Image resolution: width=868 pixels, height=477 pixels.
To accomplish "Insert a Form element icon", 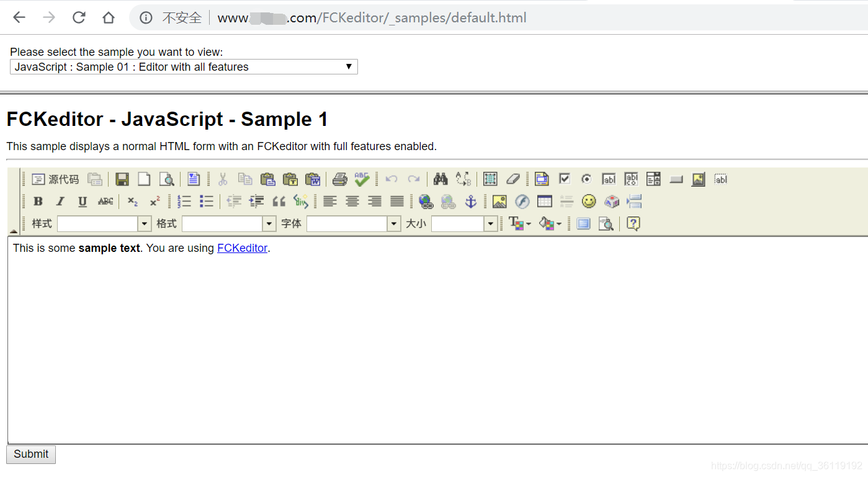I will 542,179.
